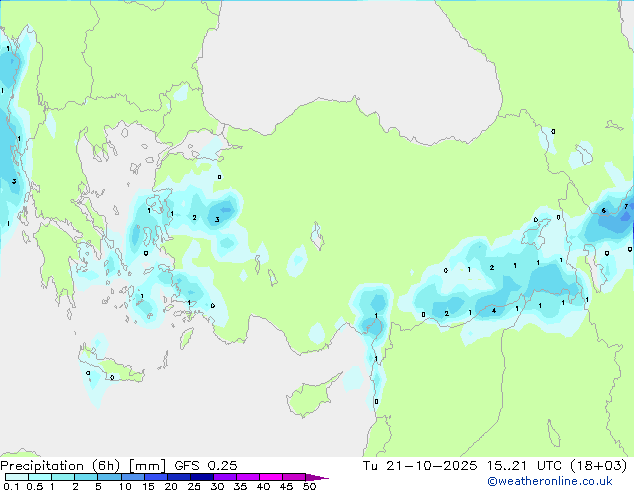Screen dimensions: 634x490
Task: Pick the 5–10 mm legend color box
Action: point(109,477)
